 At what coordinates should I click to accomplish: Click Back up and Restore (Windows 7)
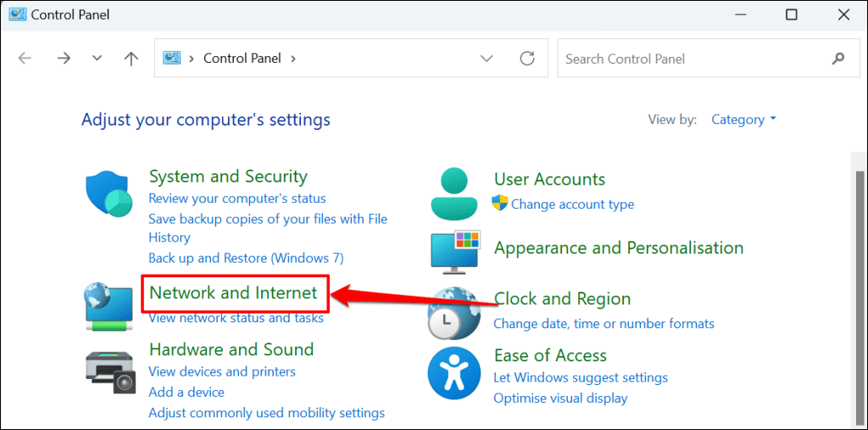click(x=246, y=258)
